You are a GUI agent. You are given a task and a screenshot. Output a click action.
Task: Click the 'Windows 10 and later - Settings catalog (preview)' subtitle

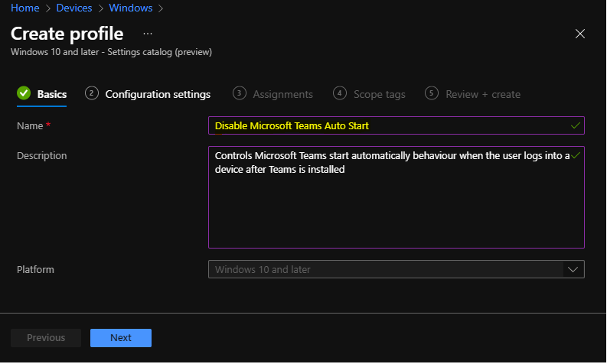pyautogui.click(x=111, y=52)
